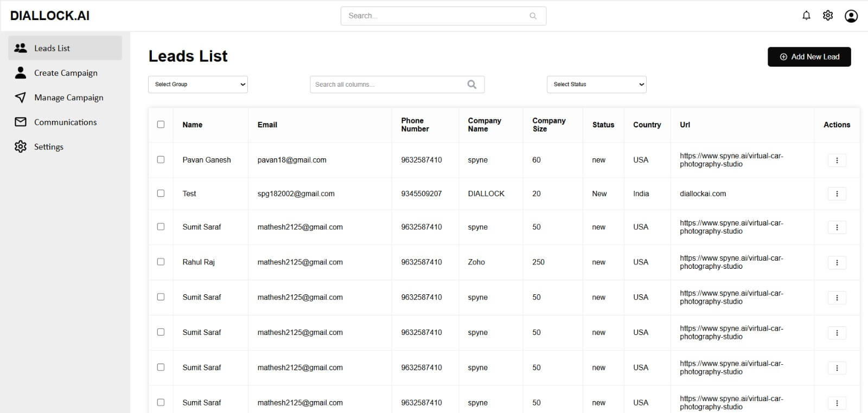Click the Leads List people icon in sidebar
The height and width of the screenshot is (413, 868).
(21, 48)
